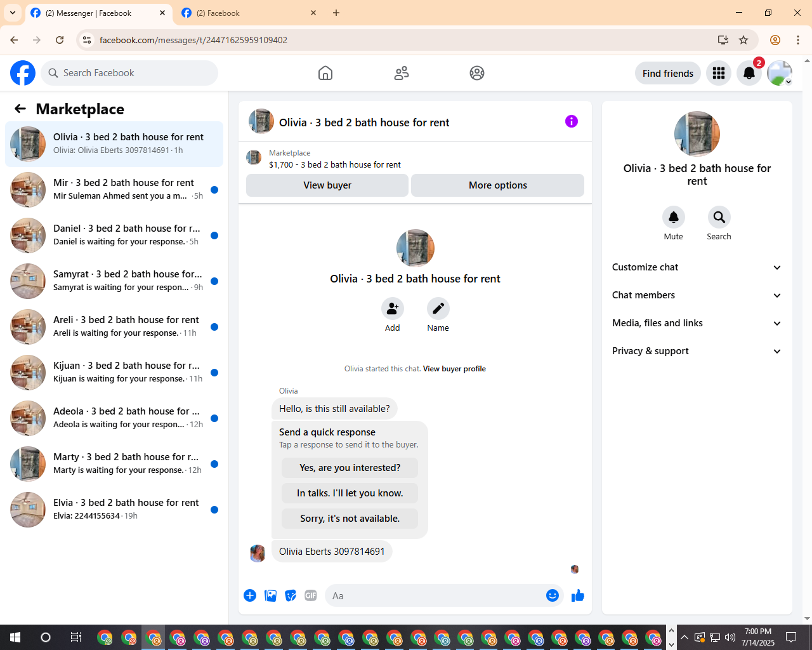
Task: Open a new browser tab
Action: 336,13
